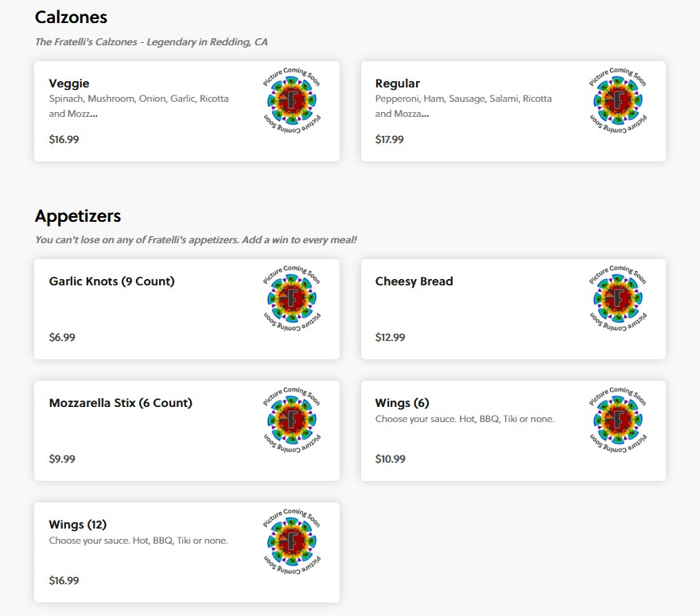Click the Appetizers section heading

click(78, 216)
